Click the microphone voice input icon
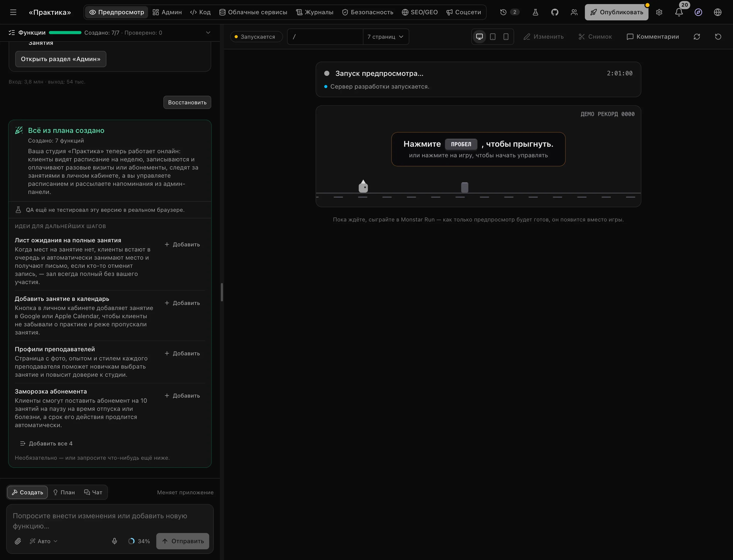This screenshot has height=560, width=733. (x=114, y=541)
